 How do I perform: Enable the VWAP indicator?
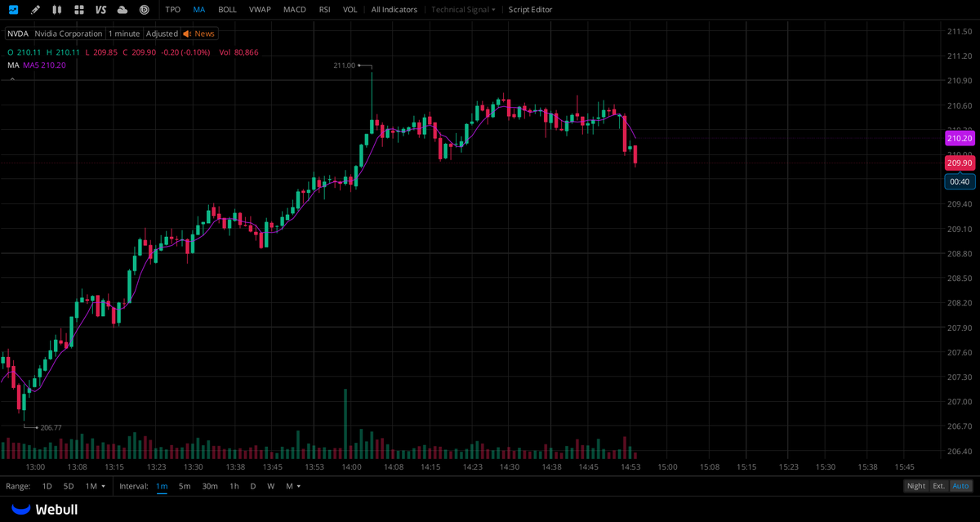click(260, 10)
